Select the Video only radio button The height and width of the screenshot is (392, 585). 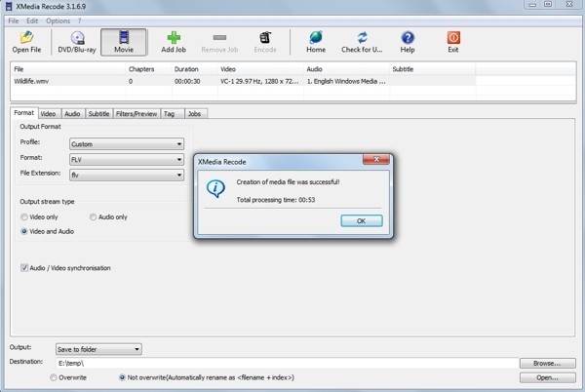tap(24, 217)
